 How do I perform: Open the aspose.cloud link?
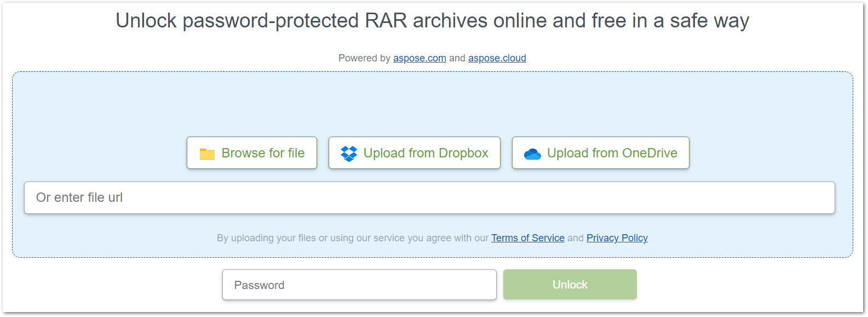[x=497, y=58]
